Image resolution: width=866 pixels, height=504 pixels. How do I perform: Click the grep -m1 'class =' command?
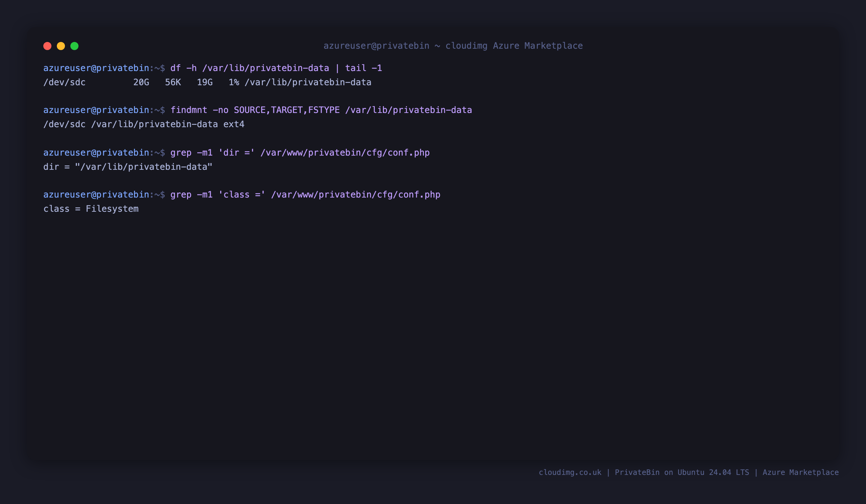click(305, 194)
